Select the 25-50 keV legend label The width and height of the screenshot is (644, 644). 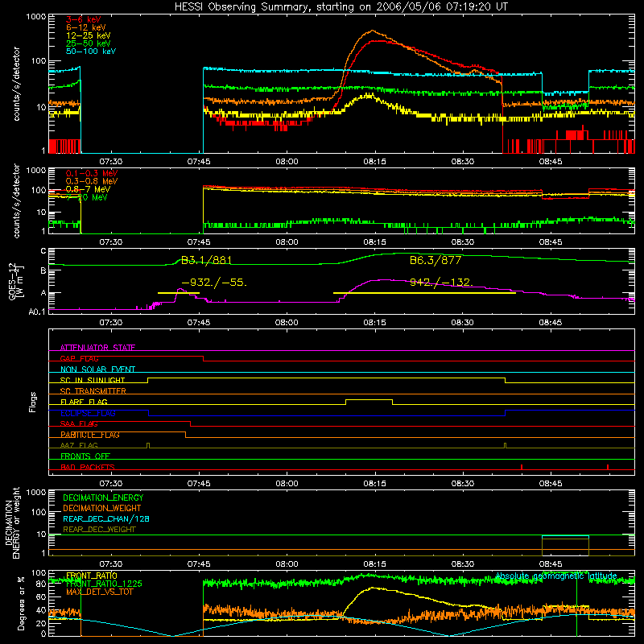pyautogui.click(x=89, y=43)
